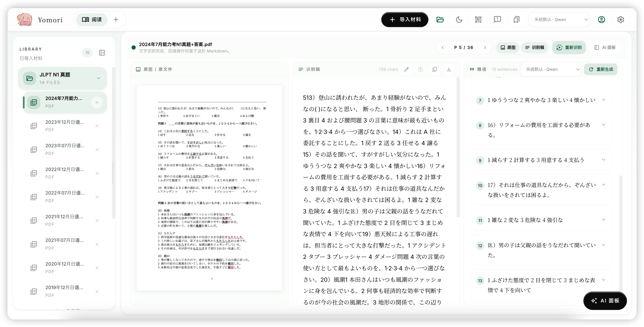Collapse the JLPT N1 真题 folder

click(98, 78)
